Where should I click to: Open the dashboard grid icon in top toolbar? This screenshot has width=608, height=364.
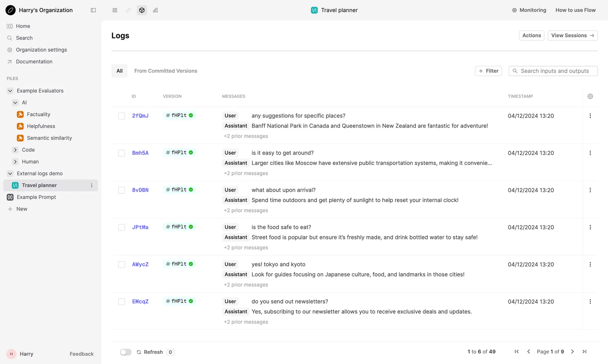[x=115, y=10]
